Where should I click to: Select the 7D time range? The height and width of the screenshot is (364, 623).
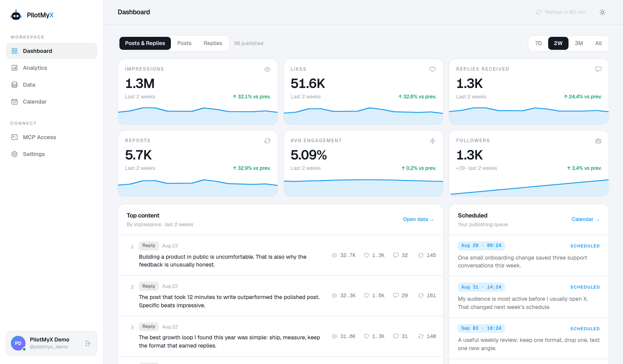click(538, 43)
